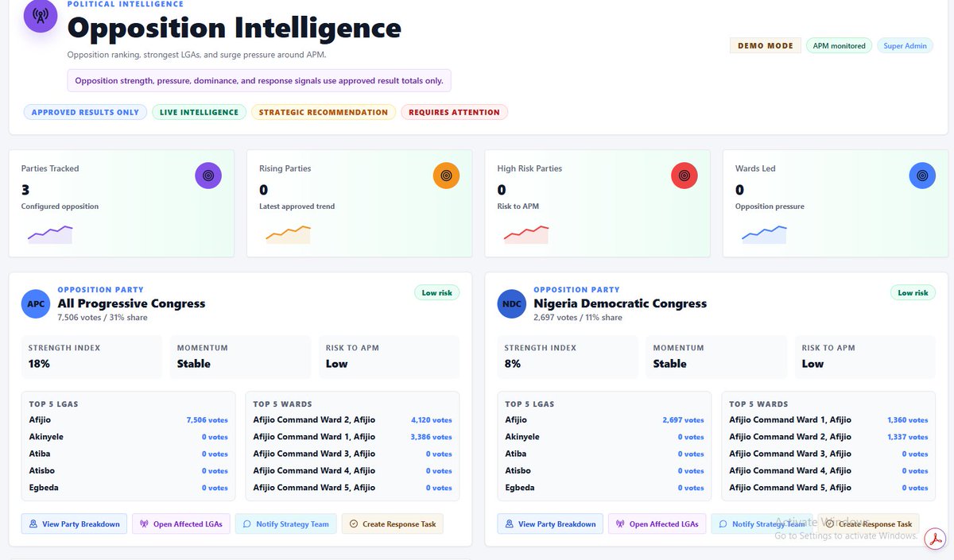Click the Demo Mode badge
The width and height of the screenshot is (954, 560).
click(766, 45)
